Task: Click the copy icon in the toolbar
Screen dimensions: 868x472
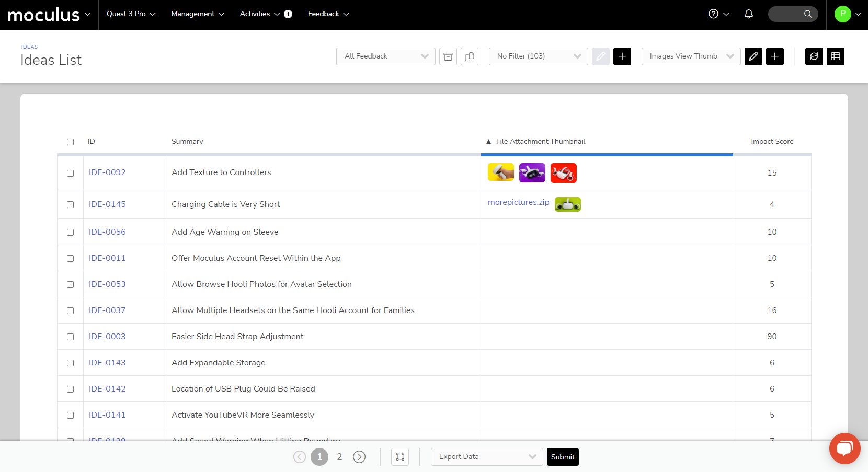Action: tap(470, 56)
